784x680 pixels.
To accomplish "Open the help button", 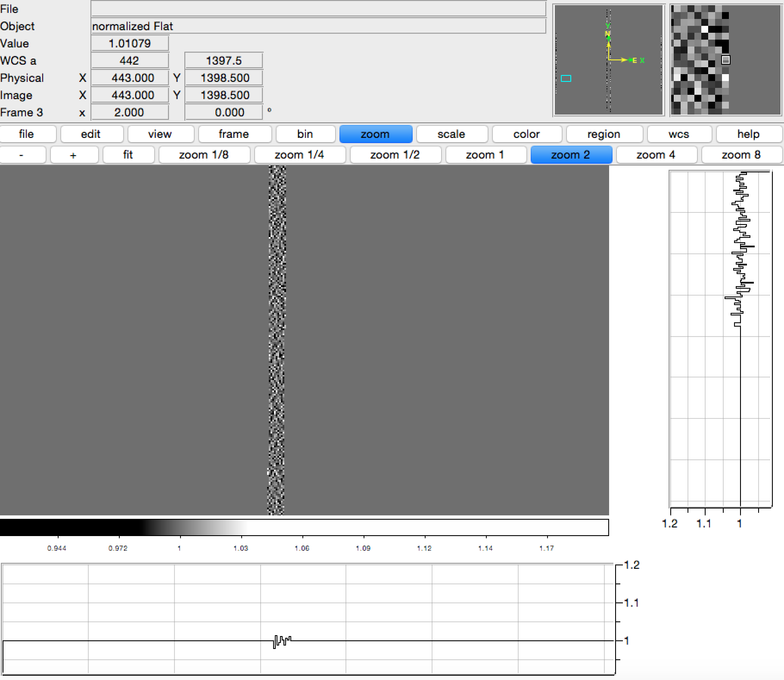I will pos(748,134).
